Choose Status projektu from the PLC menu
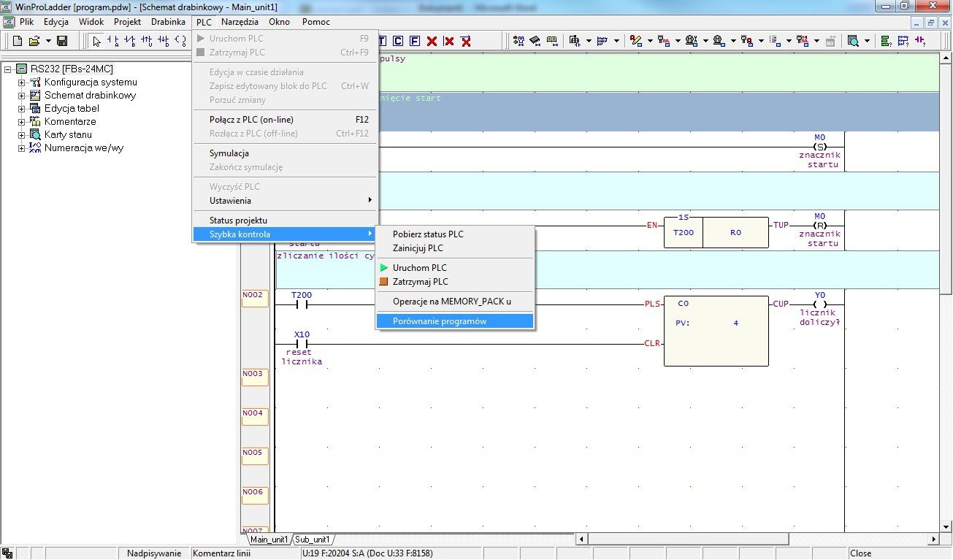953x560 pixels. [286, 220]
